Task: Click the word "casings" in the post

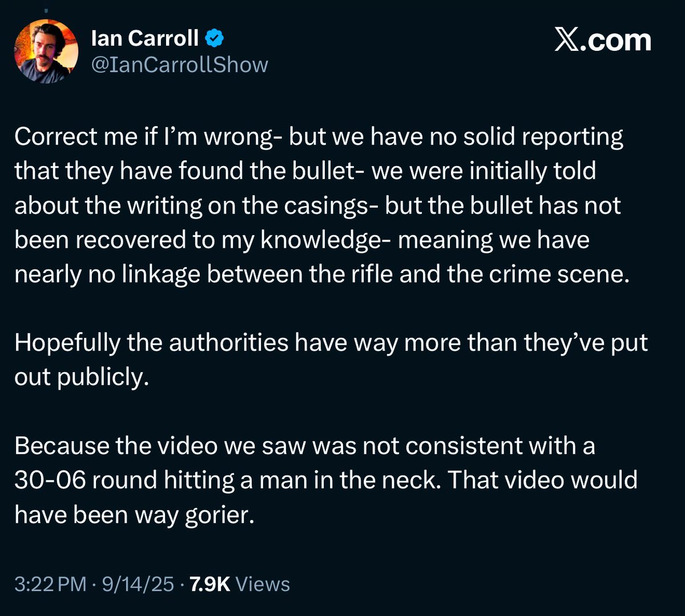Action: [x=334, y=206]
